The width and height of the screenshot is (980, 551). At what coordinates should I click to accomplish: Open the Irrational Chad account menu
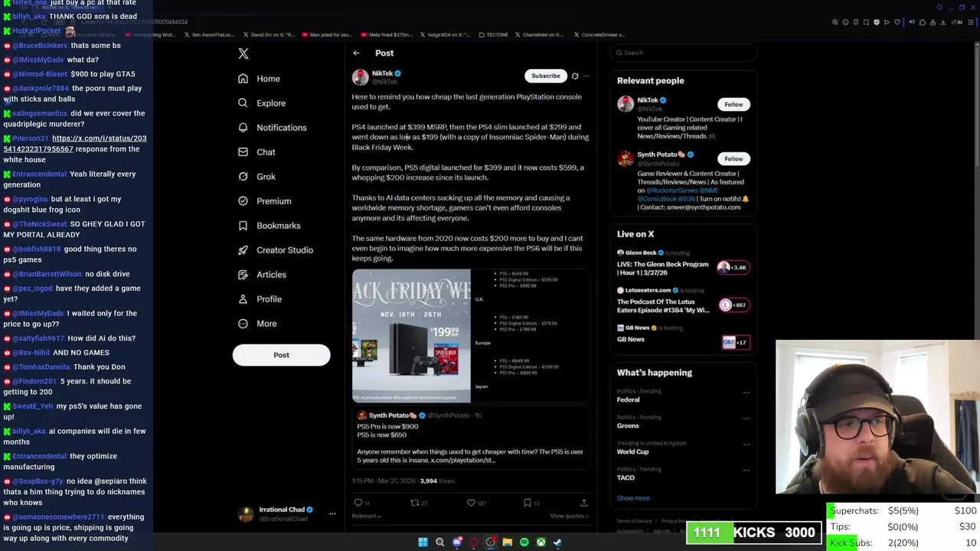coord(287,514)
